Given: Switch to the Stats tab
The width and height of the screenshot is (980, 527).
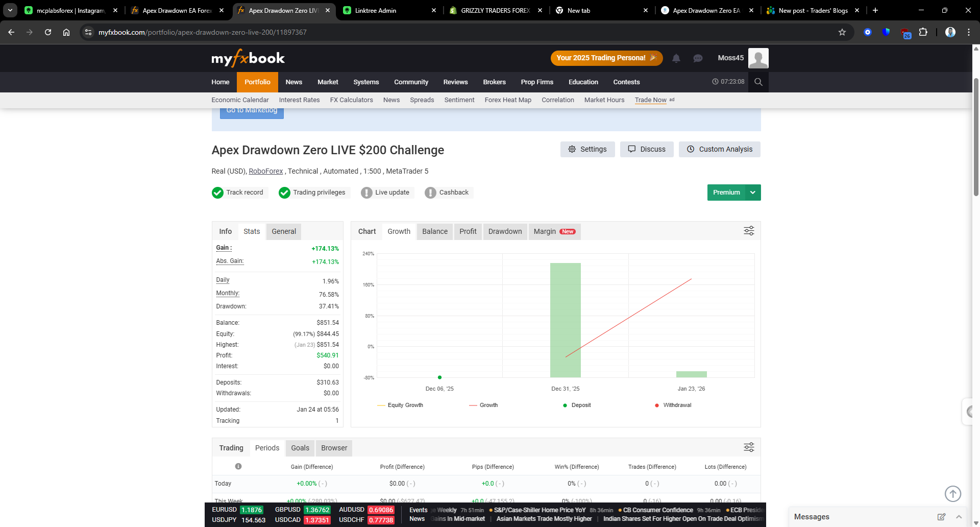Looking at the screenshot, I should [252, 231].
